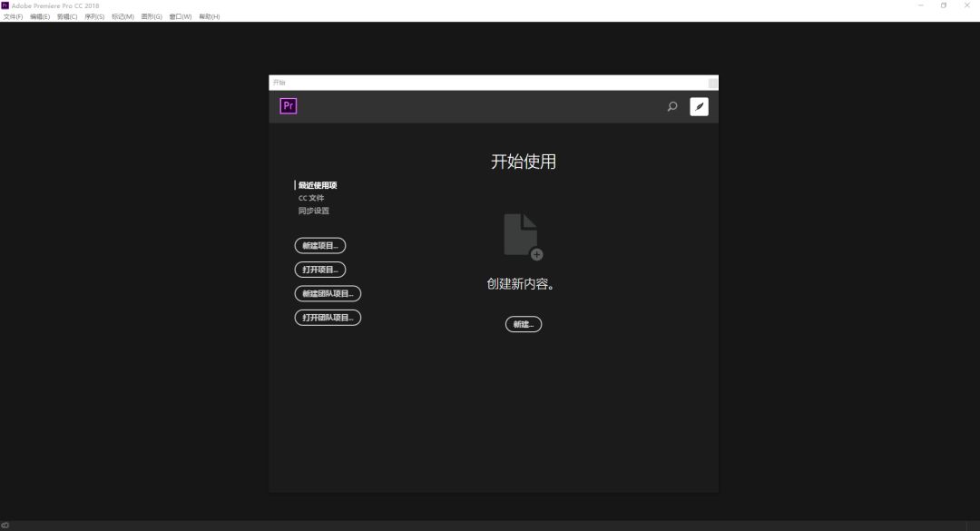Click the 新建团队项目 button
Viewport: 980px width, 531px height.
point(328,293)
